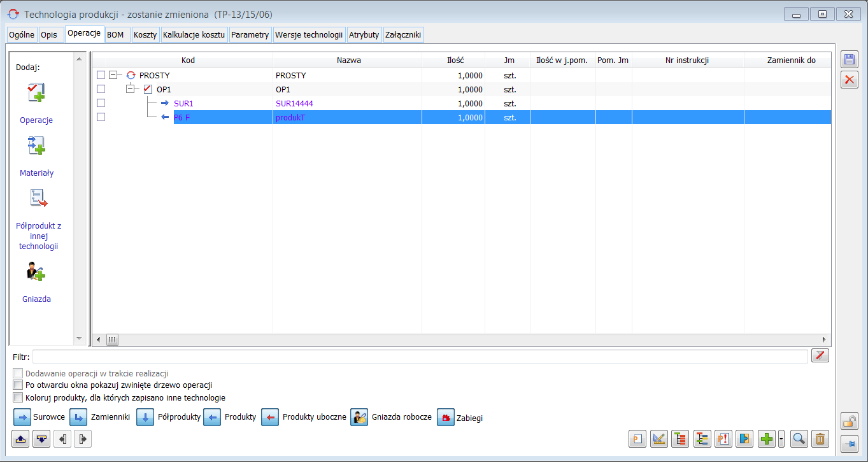Click the Nr instrukcji column header
The width and height of the screenshot is (868, 463).
(x=688, y=61)
